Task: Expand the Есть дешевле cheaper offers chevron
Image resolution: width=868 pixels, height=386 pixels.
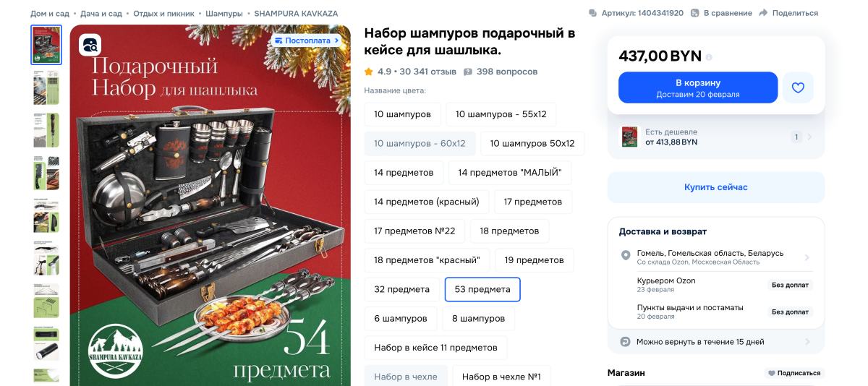Action: tap(809, 137)
